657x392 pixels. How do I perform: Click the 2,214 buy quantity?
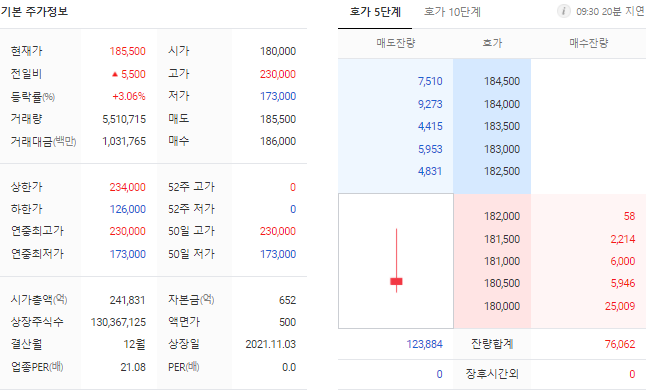(623, 239)
